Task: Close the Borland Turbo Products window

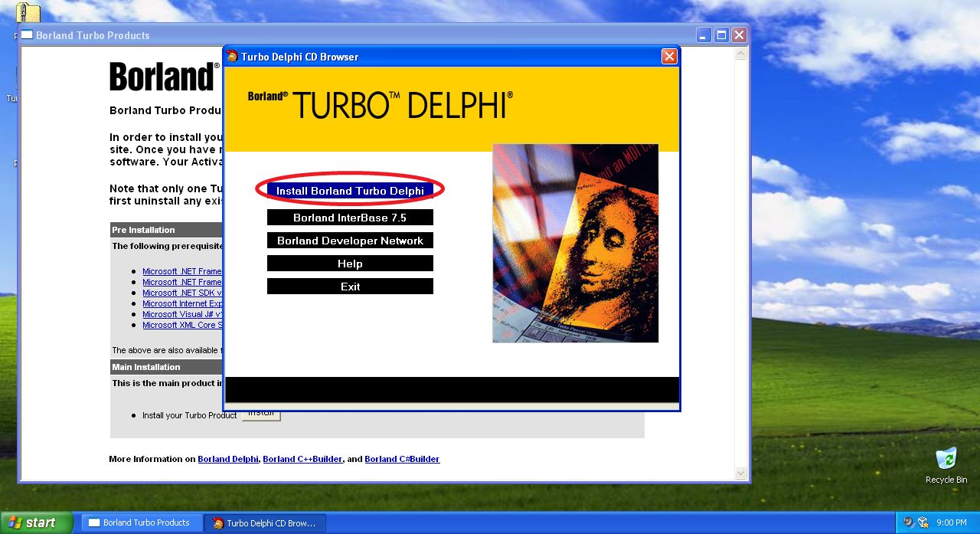Action: (x=739, y=35)
